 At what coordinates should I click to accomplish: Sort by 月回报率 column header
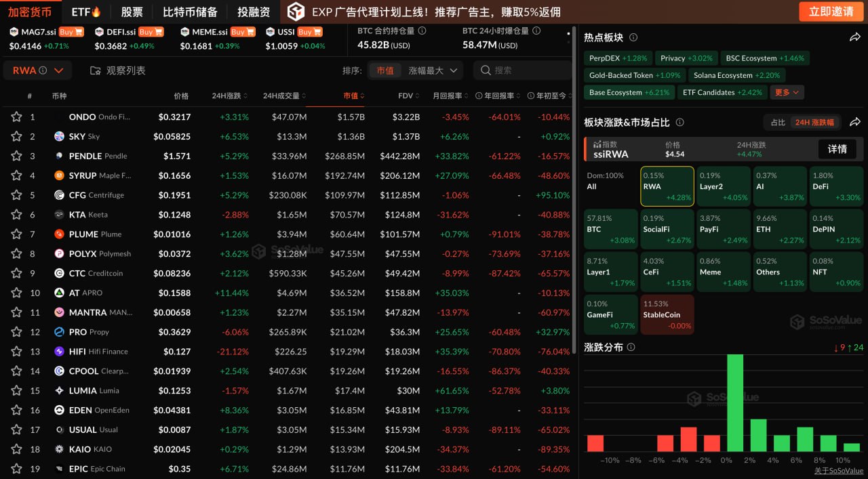[x=451, y=96]
